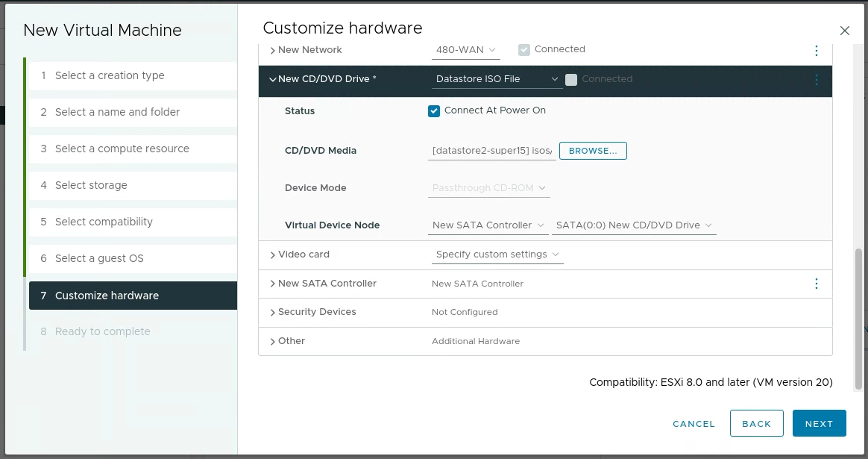Toggle New Network Connected checkbox
Screen dimensions: 868x459
523,50
